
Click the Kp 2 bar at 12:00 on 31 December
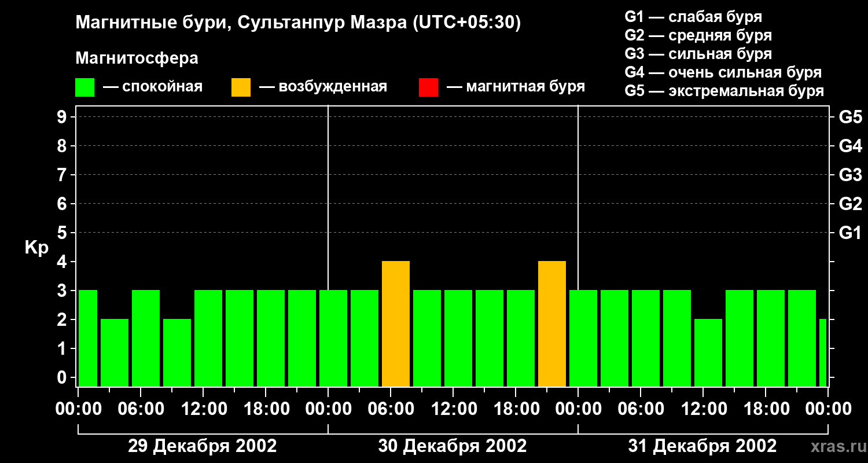click(708, 353)
